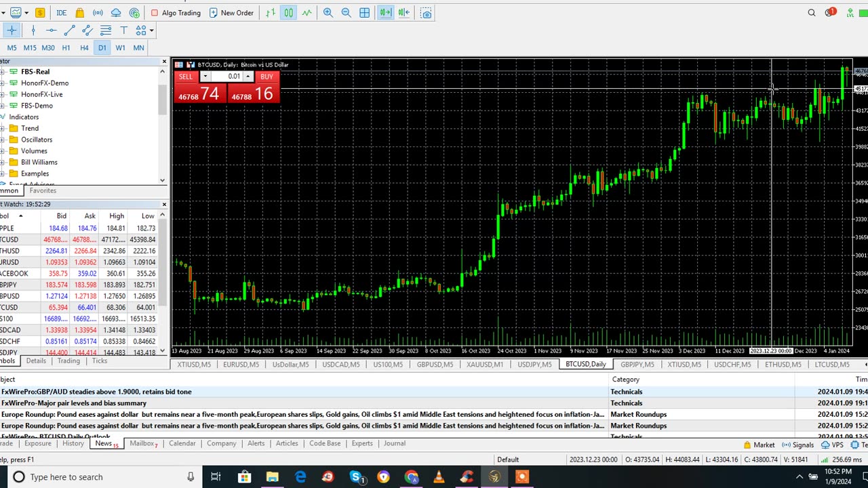This screenshot has height=488, width=868.
Task: Switch to EURUSD,M5 chart tab
Action: pyautogui.click(x=241, y=365)
